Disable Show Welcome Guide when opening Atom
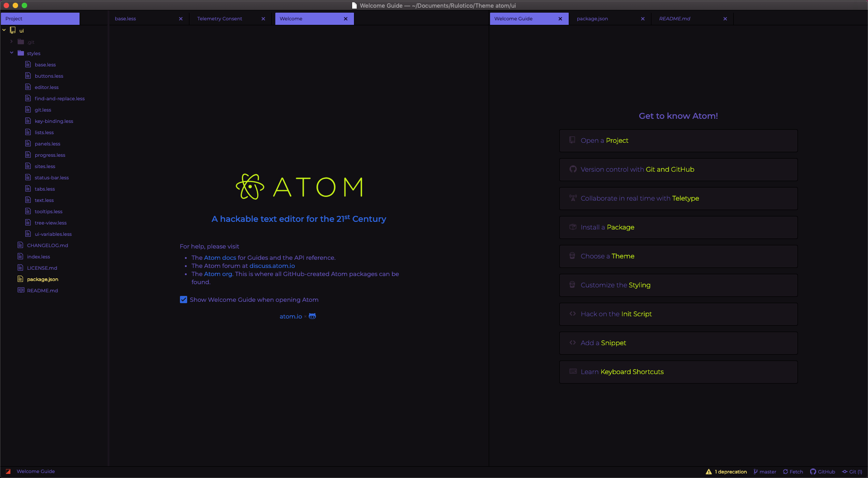Screen dimensions: 868x478 pos(183,300)
